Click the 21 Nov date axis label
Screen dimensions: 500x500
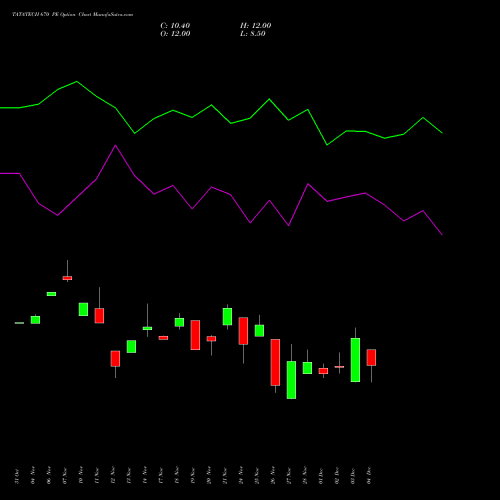click(x=225, y=476)
